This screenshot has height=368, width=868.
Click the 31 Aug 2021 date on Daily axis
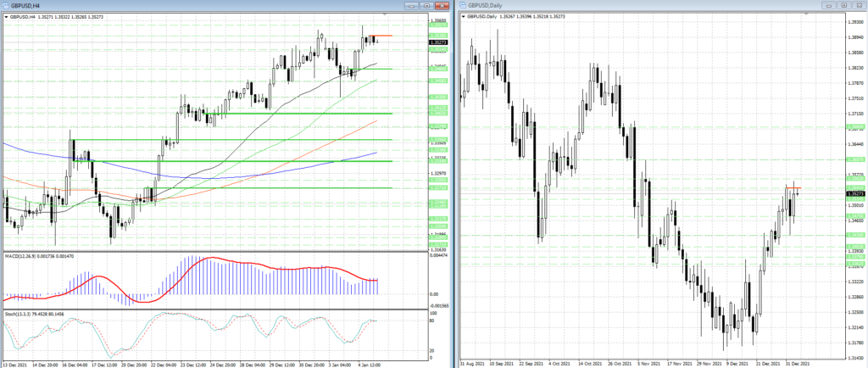click(472, 365)
